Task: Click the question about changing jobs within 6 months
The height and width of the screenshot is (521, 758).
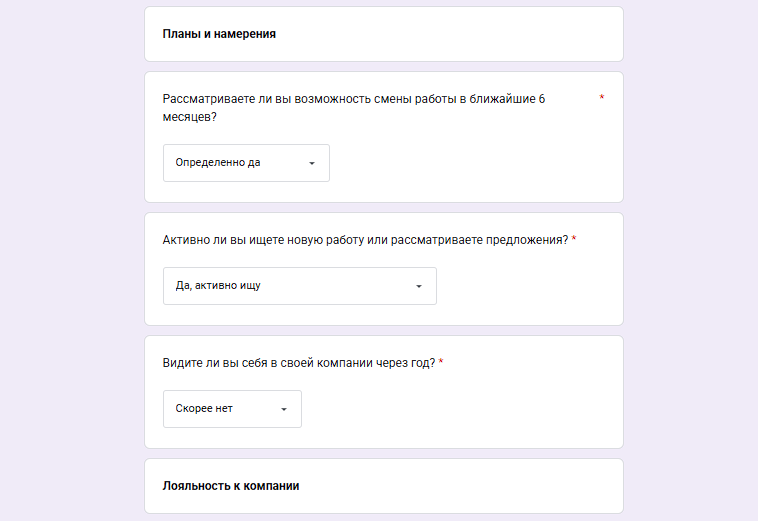Action: (x=353, y=99)
